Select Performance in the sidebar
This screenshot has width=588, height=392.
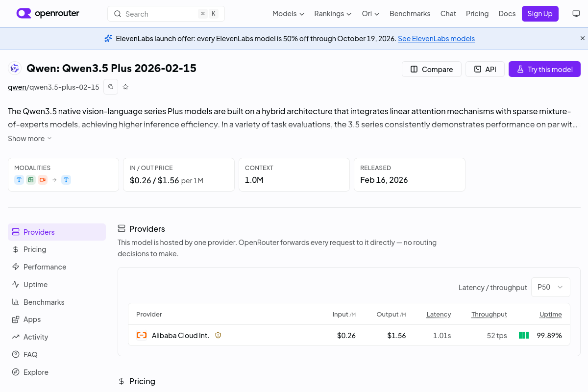57,267
